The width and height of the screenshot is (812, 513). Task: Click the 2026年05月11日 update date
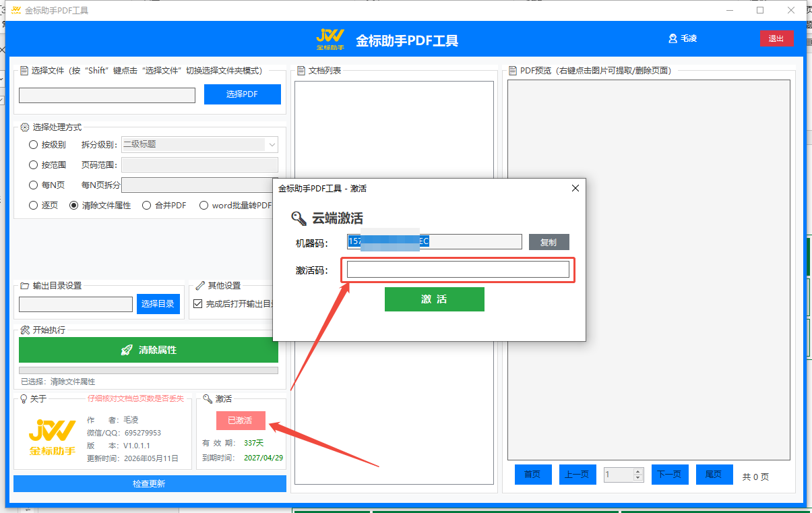point(152,458)
